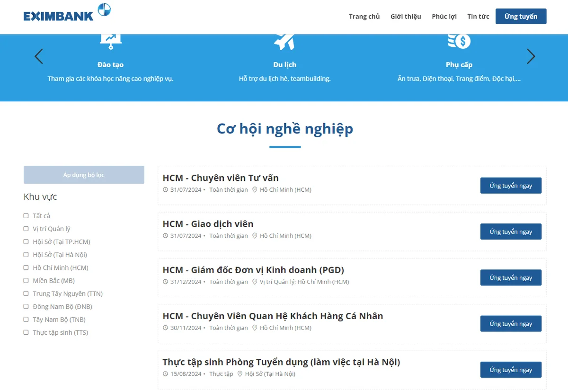
Task: Click the Khu vực filter heading
Action: tap(40, 196)
